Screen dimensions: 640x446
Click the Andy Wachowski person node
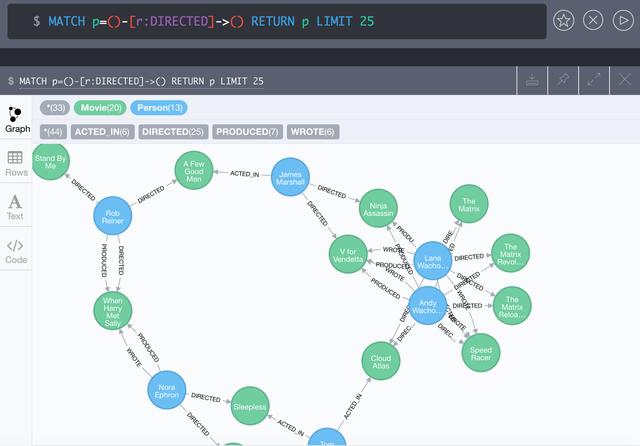pyautogui.click(x=428, y=306)
